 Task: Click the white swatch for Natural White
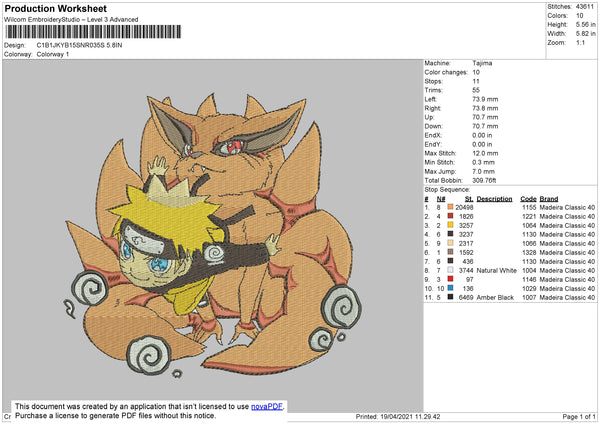click(x=450, y=270)
